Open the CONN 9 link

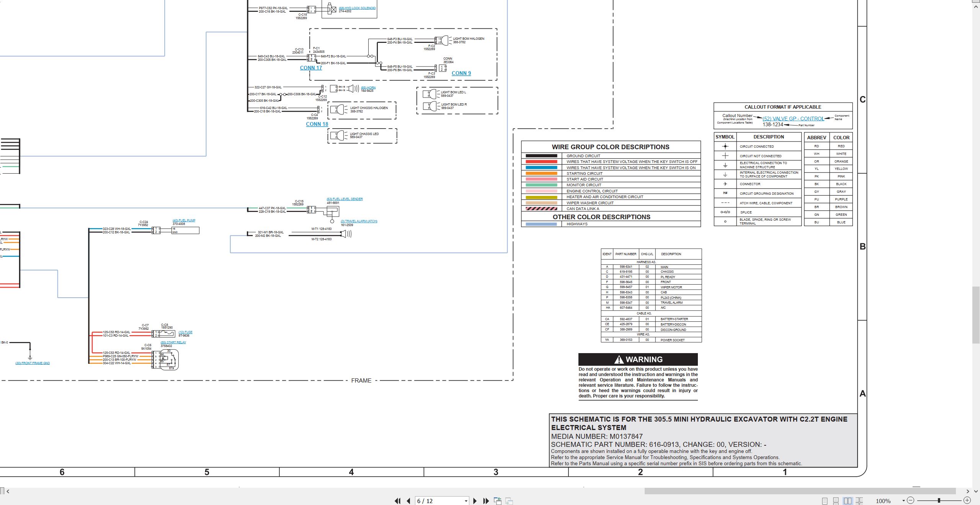461,73
